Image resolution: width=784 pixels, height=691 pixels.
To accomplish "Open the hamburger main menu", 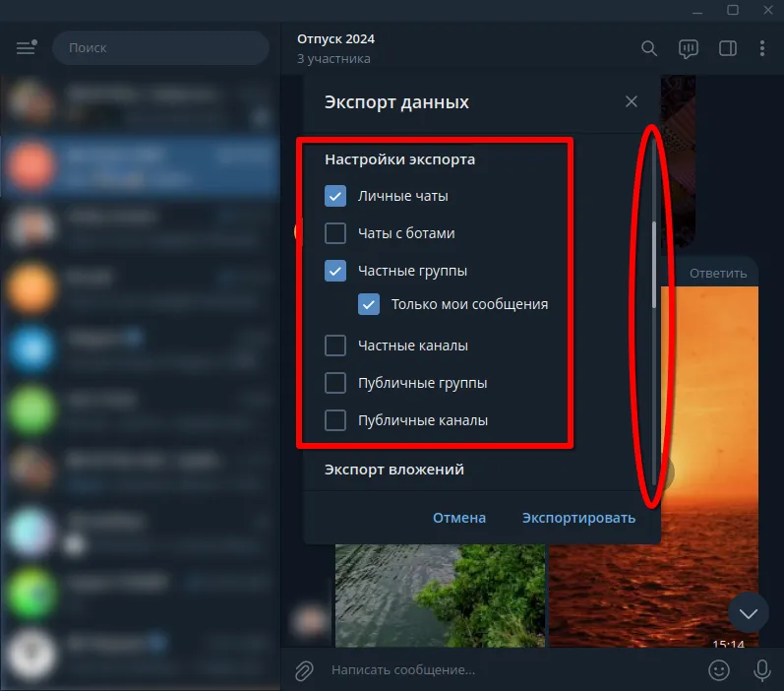I will click(26, 47).
